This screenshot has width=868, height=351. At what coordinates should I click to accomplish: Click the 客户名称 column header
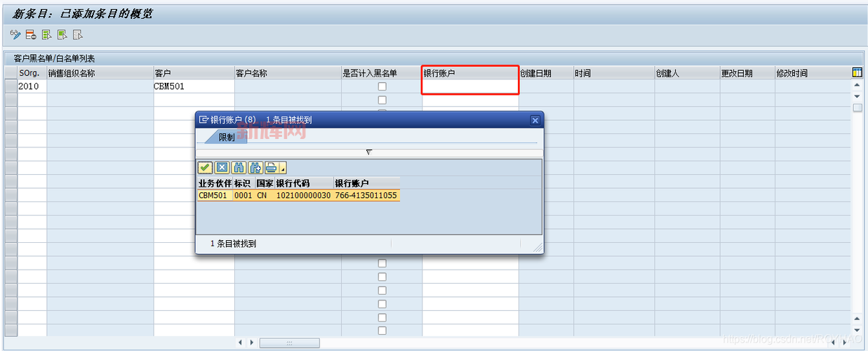tap(288, 73)
